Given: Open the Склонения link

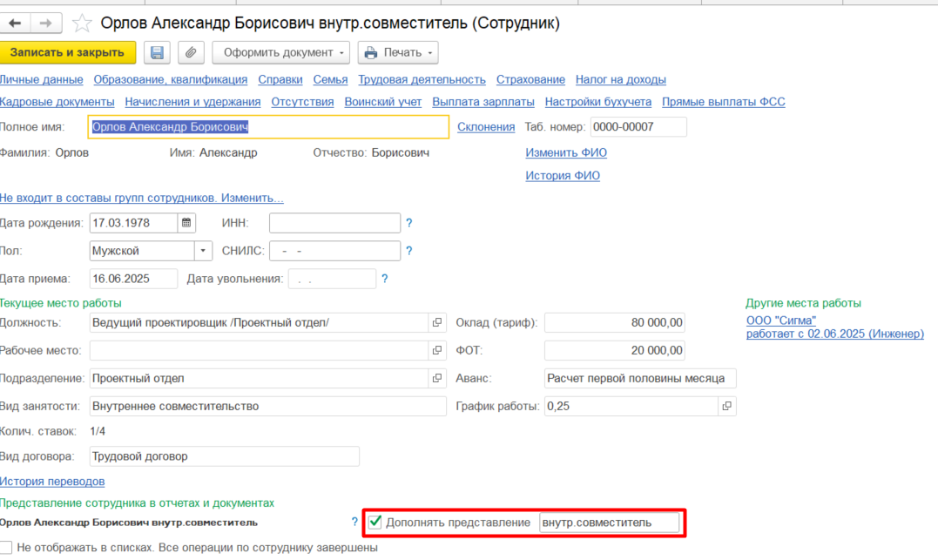Looking at the screenshot, I should tap(486, 127).
